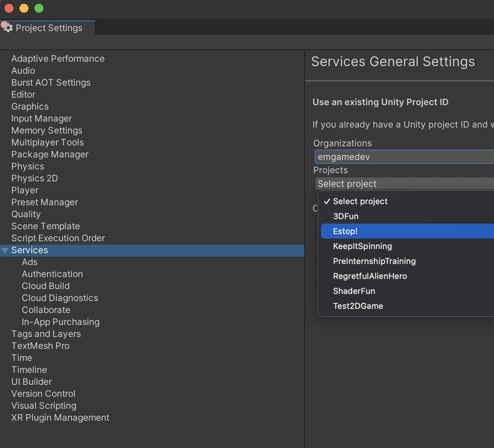
Task: Select Burst AOT Settings
Action: pyautogui.click(x=51, y=83)
